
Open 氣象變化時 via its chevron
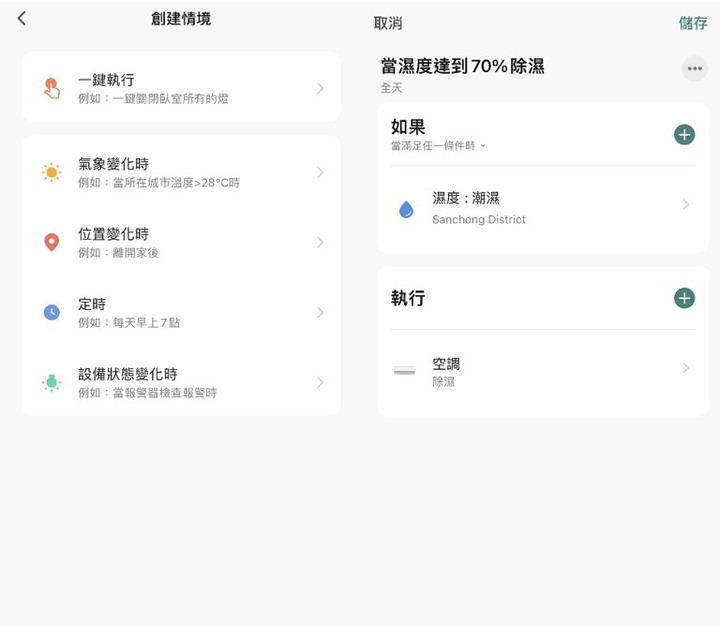(321, 172)
